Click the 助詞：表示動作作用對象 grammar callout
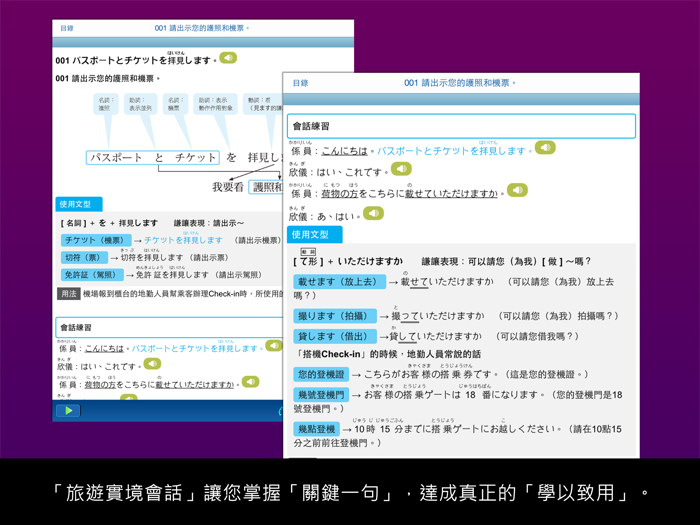 click(216, 104)
